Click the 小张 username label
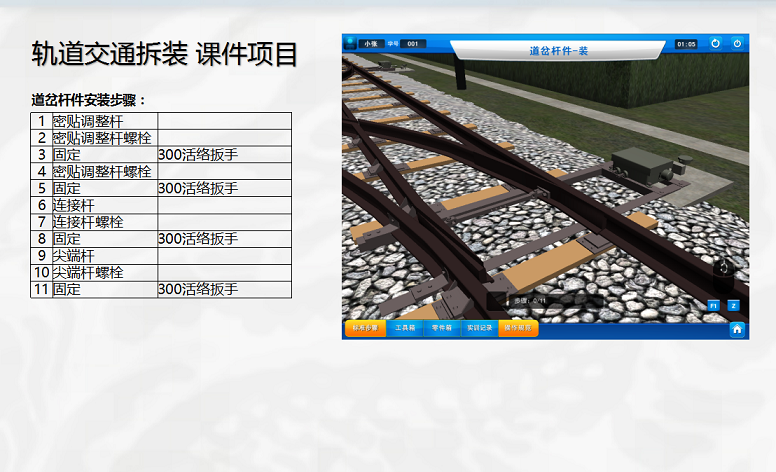 [x=371, y=44]
